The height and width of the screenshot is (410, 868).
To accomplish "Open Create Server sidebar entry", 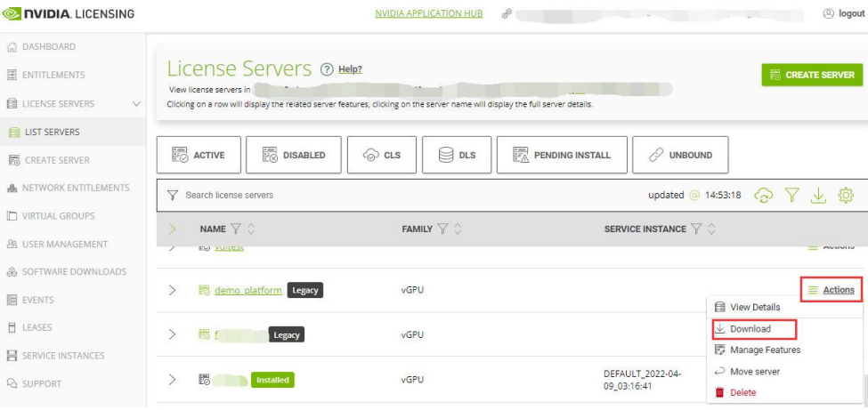I will (49, 160).
